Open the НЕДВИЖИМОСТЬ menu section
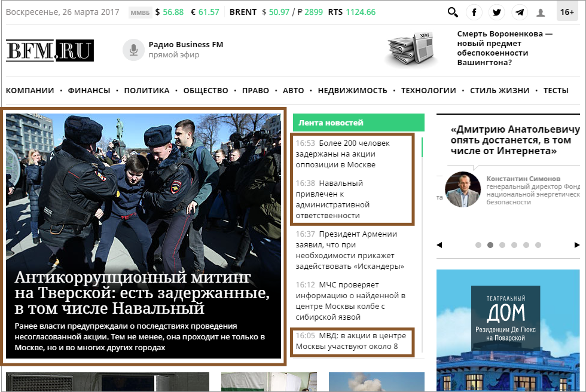Image resolution: width=586 pixels, height=392 pixels. [x=352, y=91]
